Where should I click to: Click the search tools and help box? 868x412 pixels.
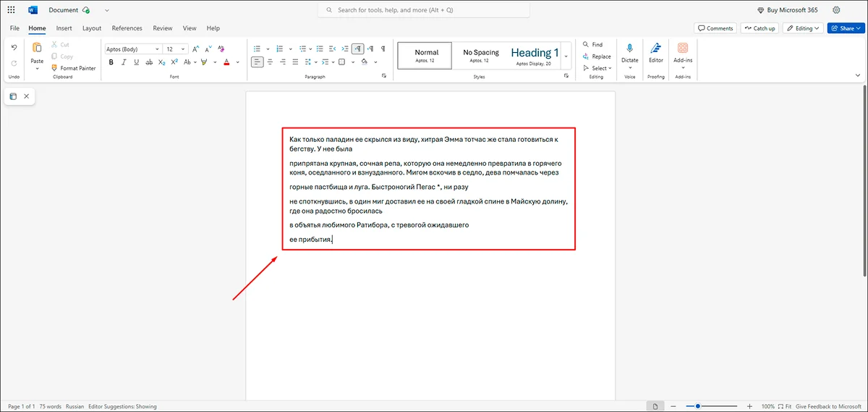(424, 10)
